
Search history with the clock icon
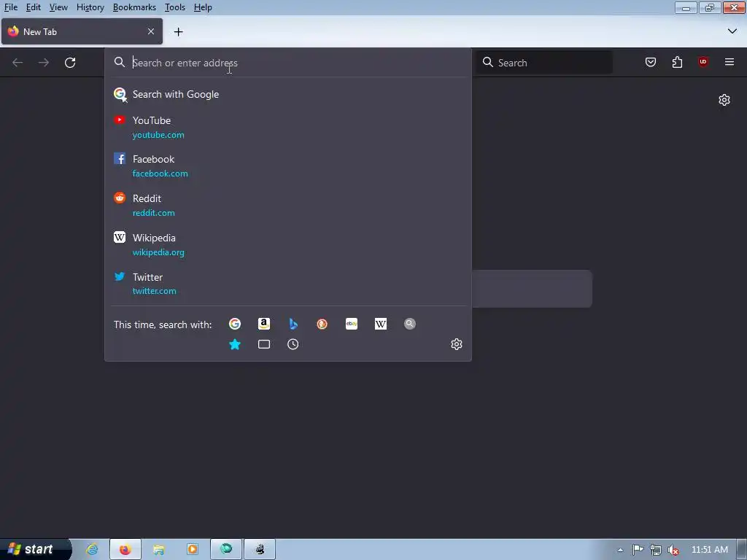[x=293, y=344]
